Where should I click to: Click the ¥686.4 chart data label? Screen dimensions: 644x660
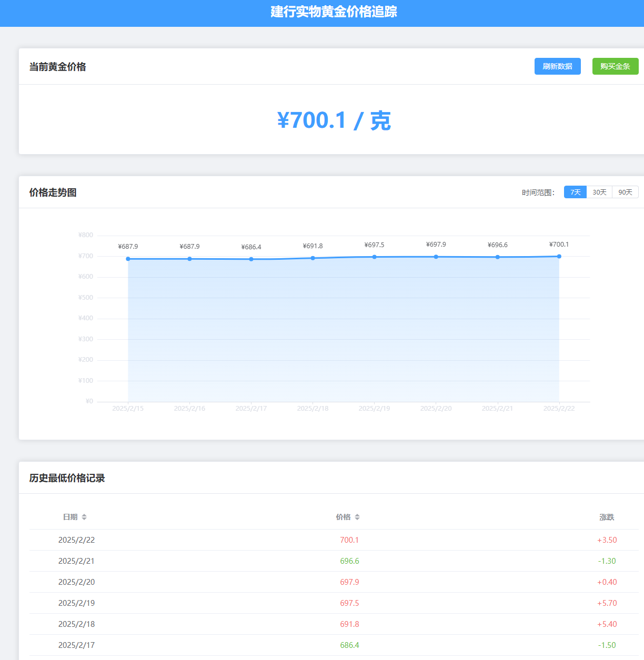click(251, 247)
